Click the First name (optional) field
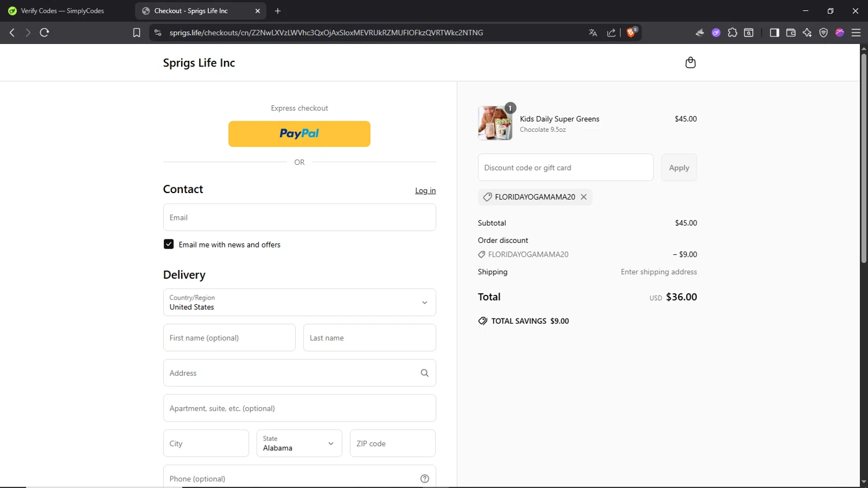 229,338
